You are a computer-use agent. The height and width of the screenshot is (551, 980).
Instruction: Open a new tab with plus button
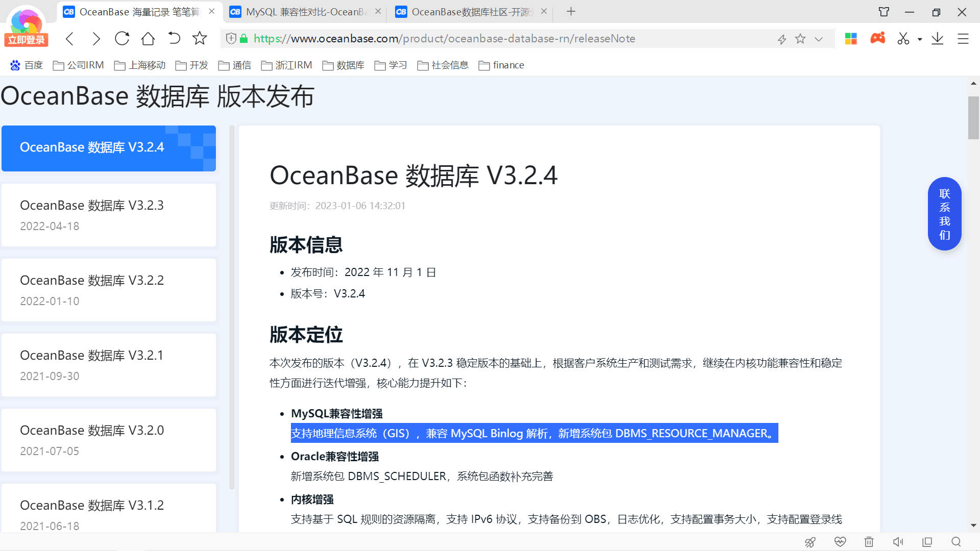(571, 11)
